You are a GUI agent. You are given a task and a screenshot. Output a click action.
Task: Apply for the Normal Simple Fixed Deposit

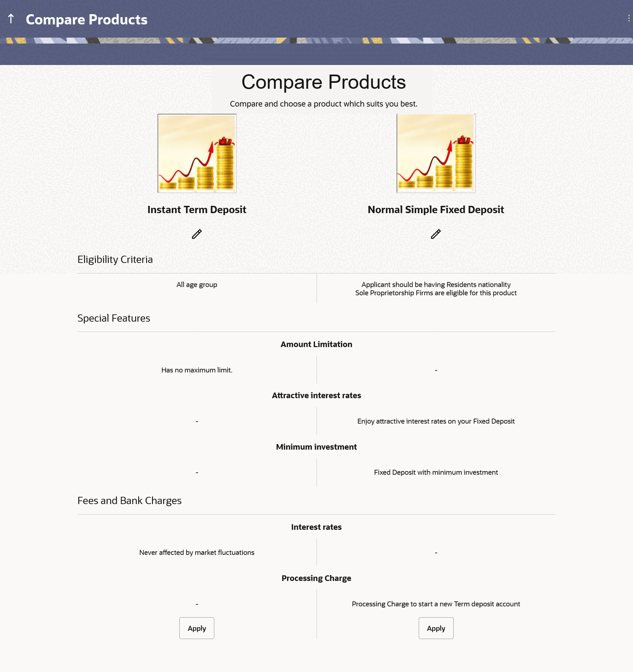pyautogui.click(x=436, y=628)
